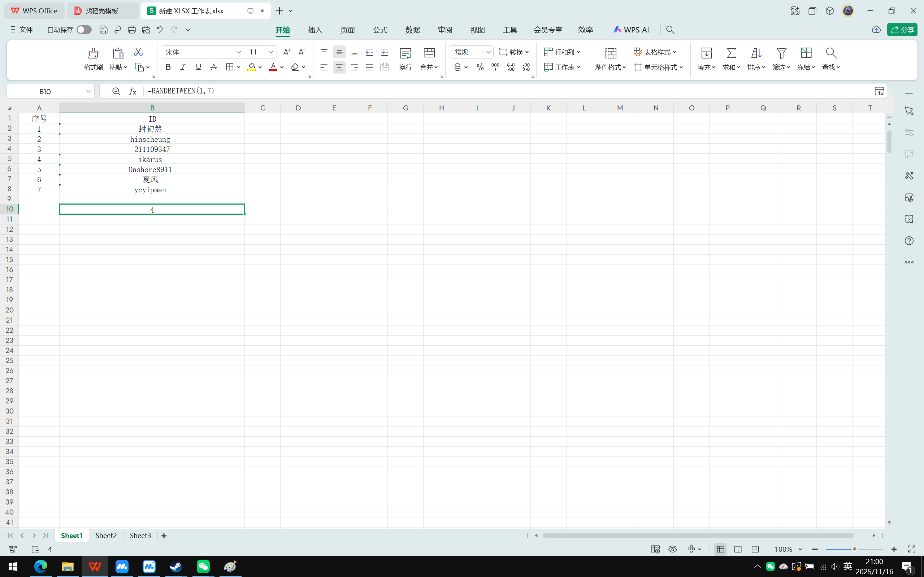Screen dimensions: 924x577
Task: Click the Sum sigma icon
Action: [x=731, y=53]
